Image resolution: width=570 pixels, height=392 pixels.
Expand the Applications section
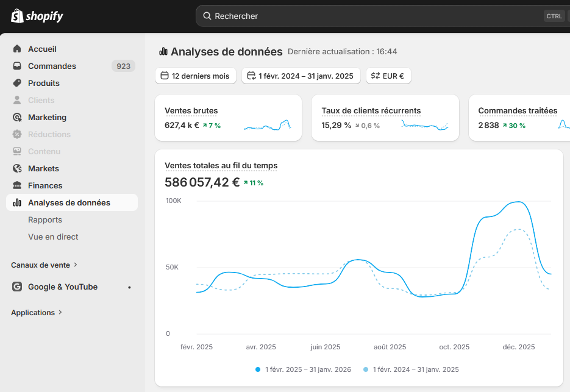tap(37, 312)
